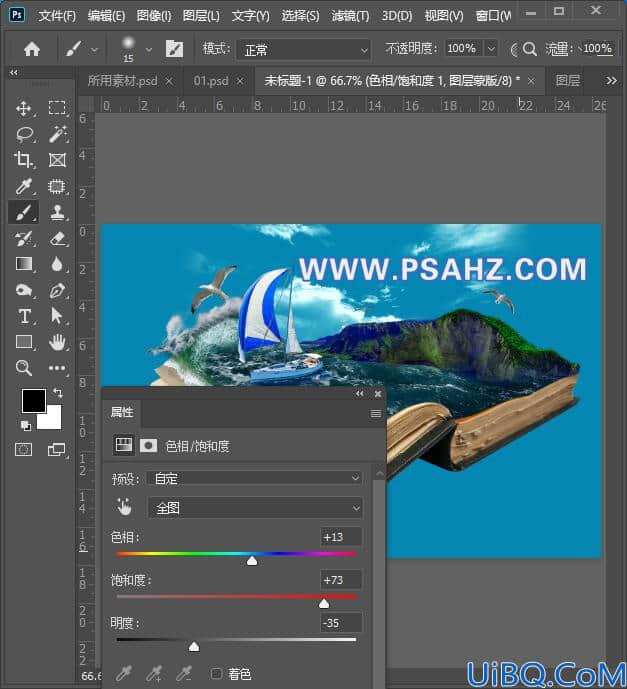The image size is (627, 689).
Task: Open the Edit Toolbar three-dots menu
Action: pos(57,368)
